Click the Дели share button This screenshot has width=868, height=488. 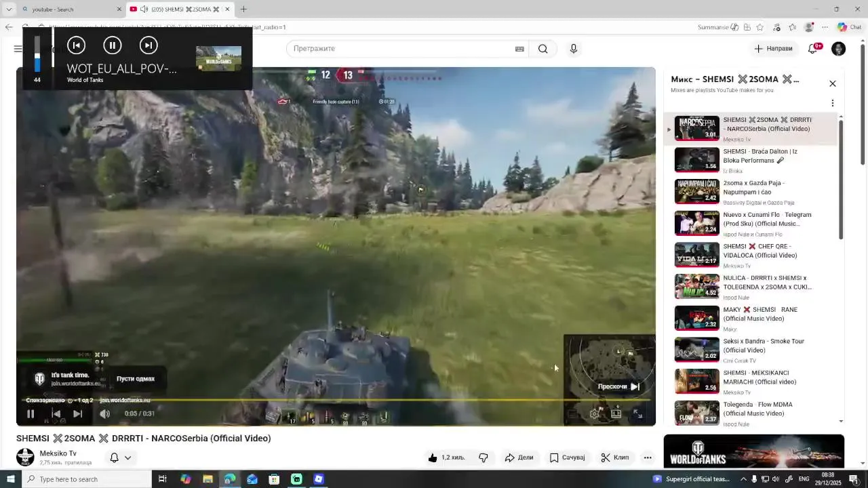(519, 457)
